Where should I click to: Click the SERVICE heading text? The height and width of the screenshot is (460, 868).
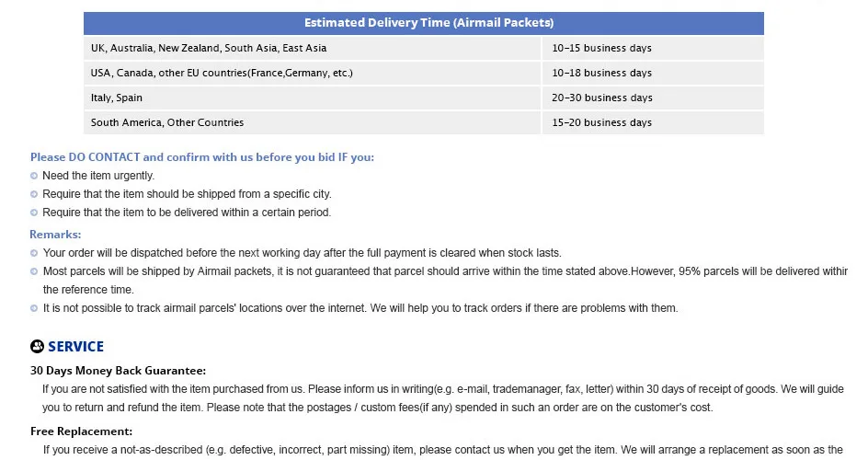tap(75, 347)
